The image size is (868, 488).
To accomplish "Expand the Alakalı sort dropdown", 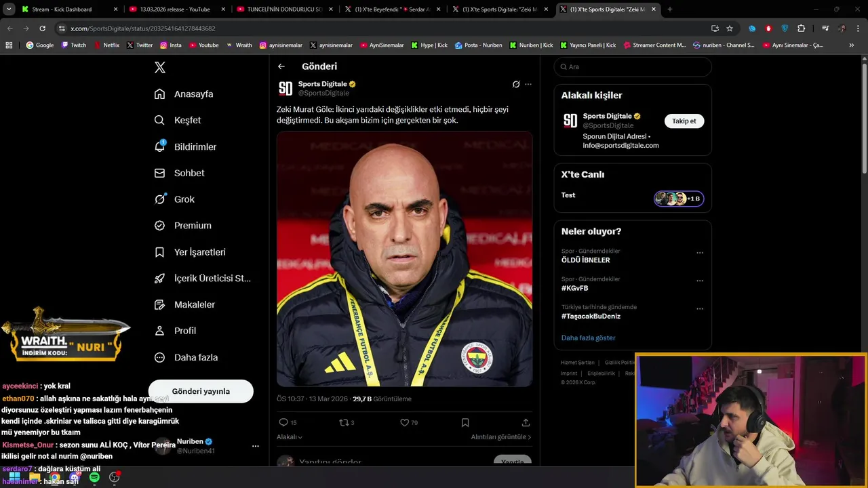I will pos(290,437).
